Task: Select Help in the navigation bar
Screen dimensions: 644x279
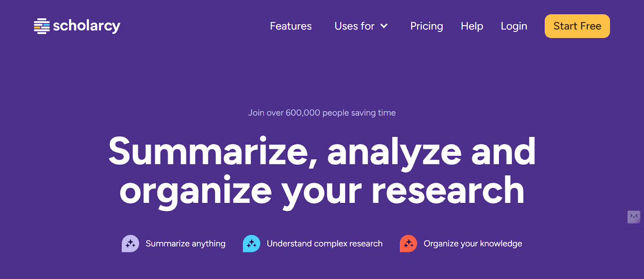Action: click(x=472, y=26)
